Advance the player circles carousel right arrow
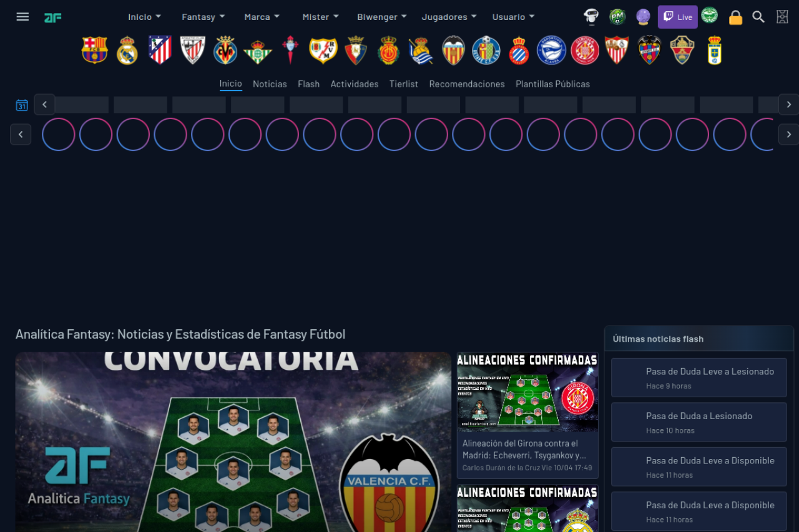This screenshot has width=799, height=532. tap(788, 134)
